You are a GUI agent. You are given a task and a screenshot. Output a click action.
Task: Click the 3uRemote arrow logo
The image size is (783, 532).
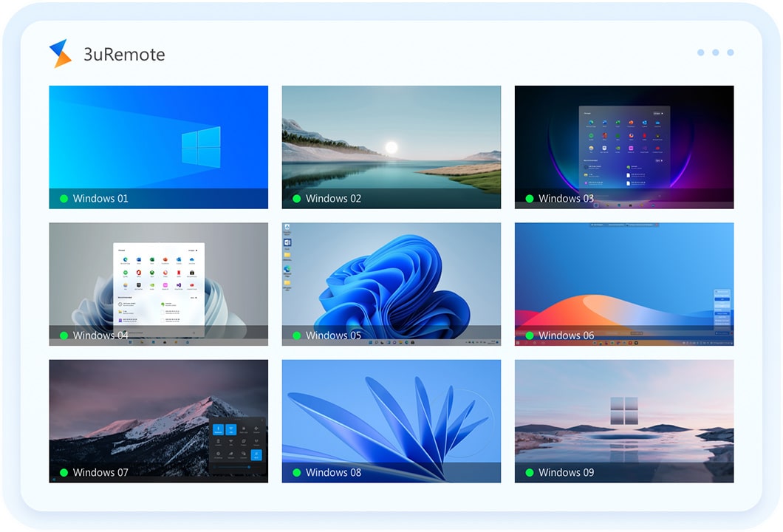62,54
